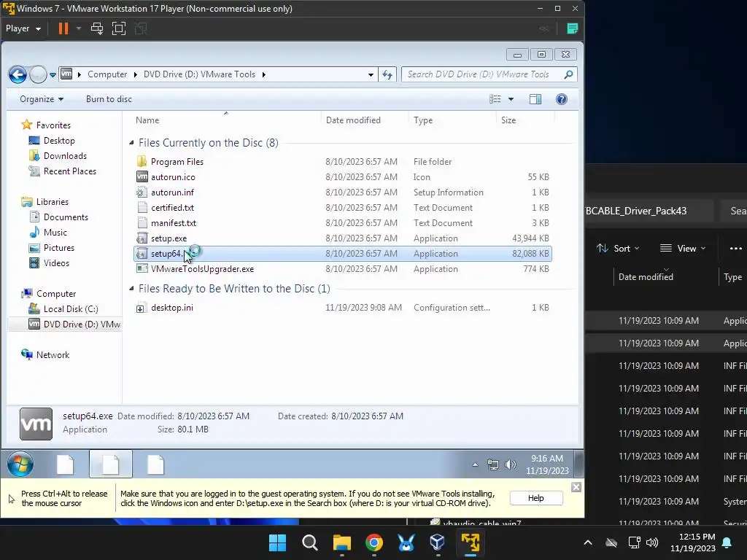Refresh the Explorer folder view

(387, 75)
